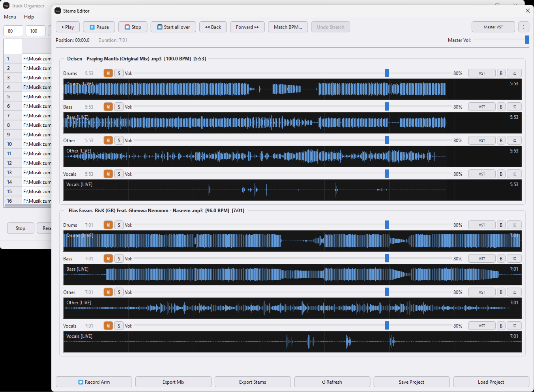The width and height of the screenshot is (534, 392).
Task: Open the three-dot options menu in Stems Editor
Action: tap(524, 27)
